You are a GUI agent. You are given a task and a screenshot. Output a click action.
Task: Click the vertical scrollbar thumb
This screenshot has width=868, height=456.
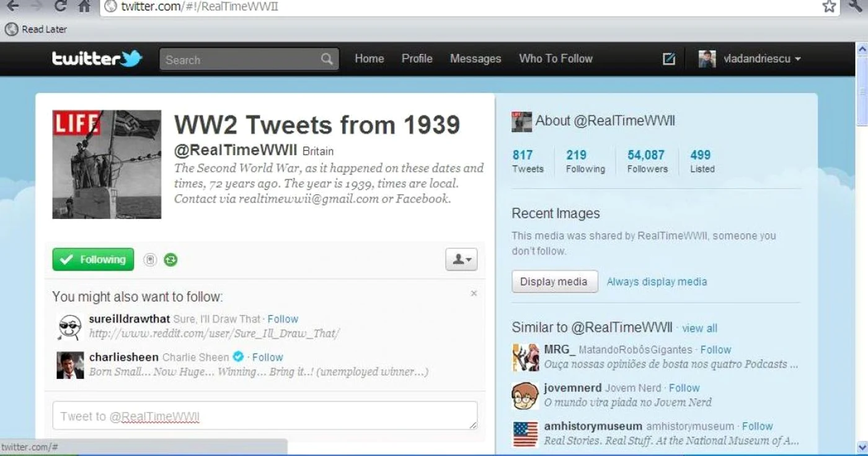(862, 91)
